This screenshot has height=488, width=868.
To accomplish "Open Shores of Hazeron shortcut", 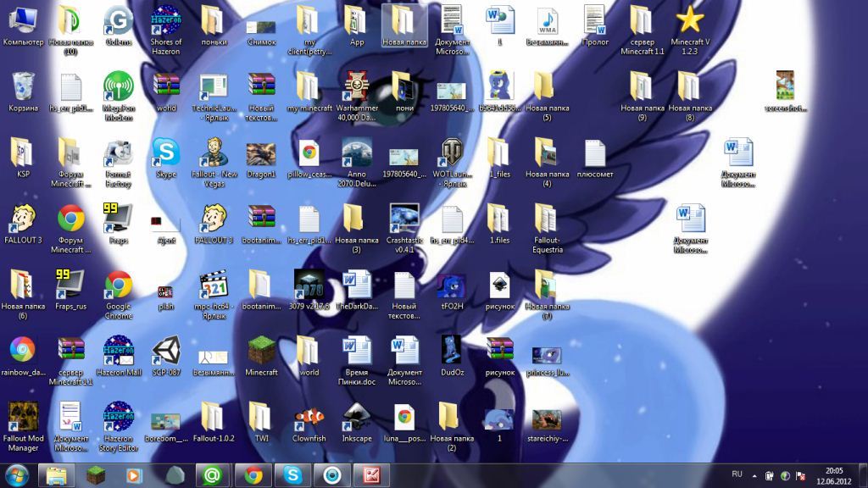I will pos(166,21).
